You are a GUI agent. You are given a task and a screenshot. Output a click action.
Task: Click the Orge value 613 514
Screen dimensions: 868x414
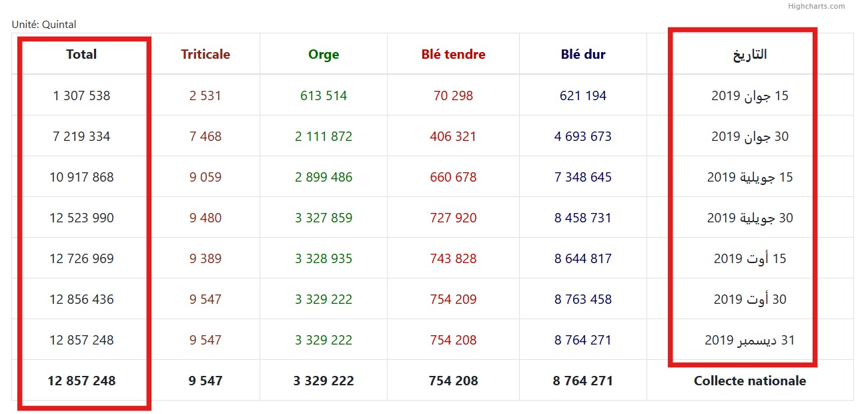[324, 95]
